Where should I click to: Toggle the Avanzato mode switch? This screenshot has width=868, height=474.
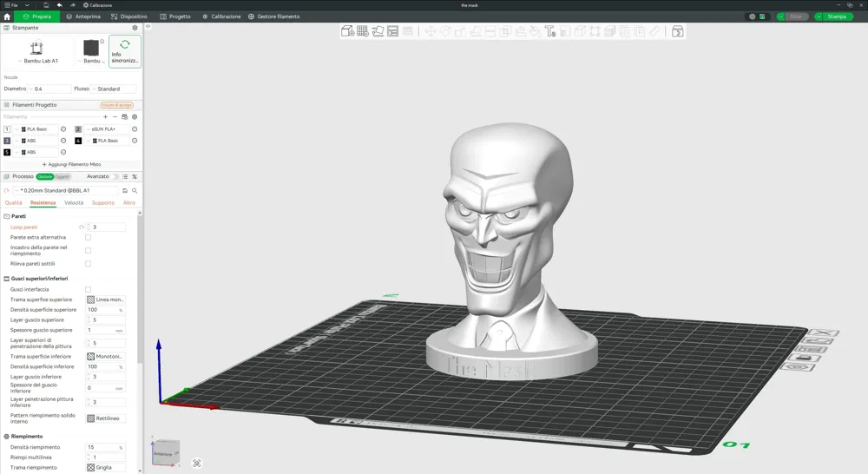click(115, 176)
